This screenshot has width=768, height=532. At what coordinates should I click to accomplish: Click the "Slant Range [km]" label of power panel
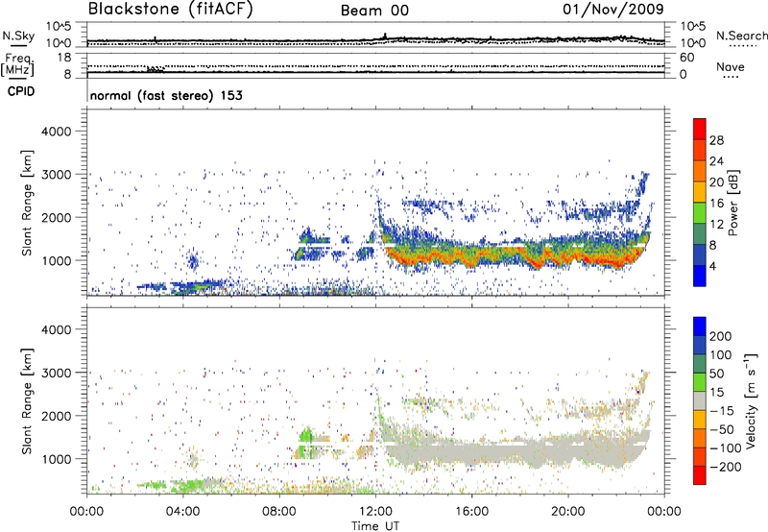(x=27, y=204)
